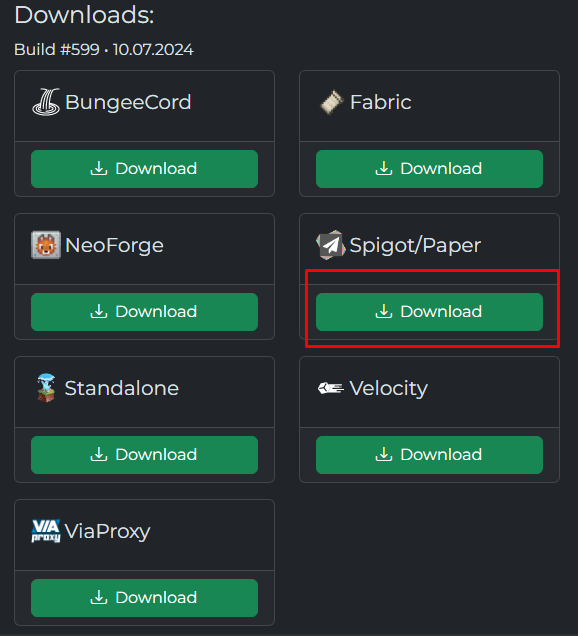
Task: Click the BungeeCord title text
Action: click(128, 103)
